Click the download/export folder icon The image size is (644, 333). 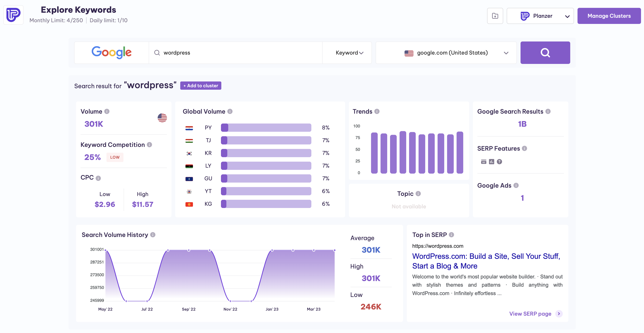pyautogui.click(x=495, y=16)
